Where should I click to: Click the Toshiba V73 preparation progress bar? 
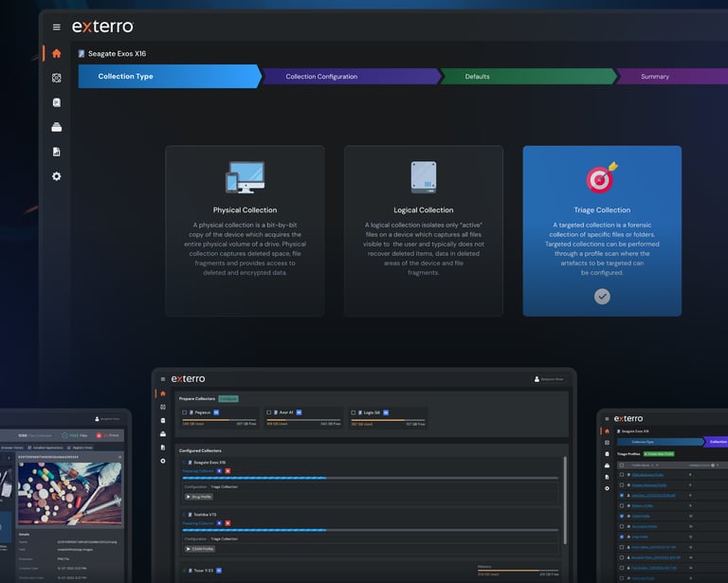pos(370,530)
